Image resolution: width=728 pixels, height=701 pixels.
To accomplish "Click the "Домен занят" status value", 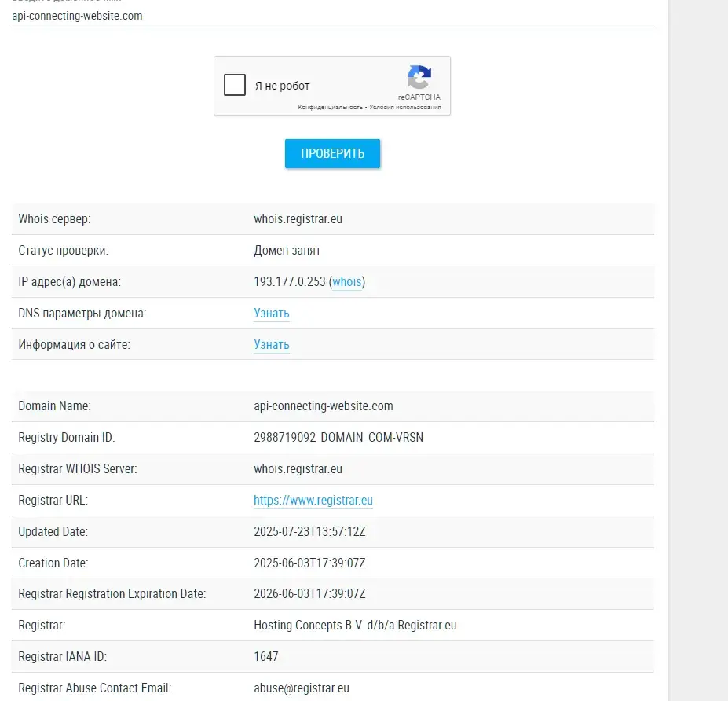I will 287,251.
